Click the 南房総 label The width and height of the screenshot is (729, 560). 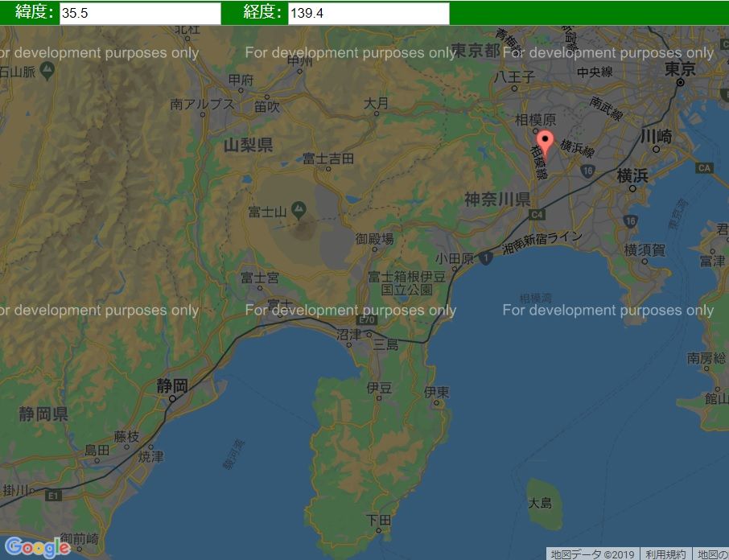pyautogui.click(x=706, y=357)
